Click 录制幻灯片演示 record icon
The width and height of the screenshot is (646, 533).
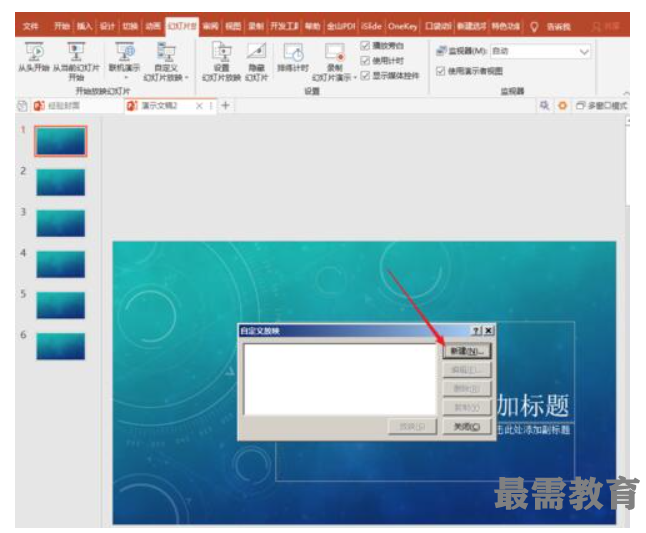(x=334, y=52)
